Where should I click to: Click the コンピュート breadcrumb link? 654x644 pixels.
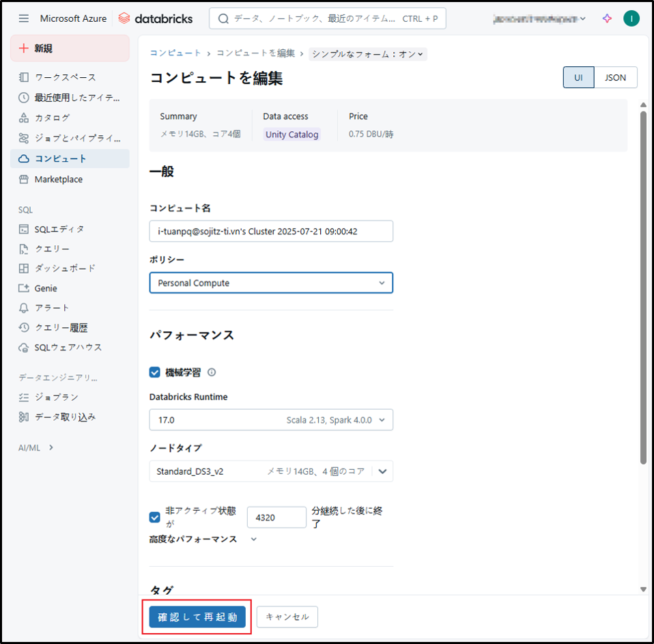(175, 53)
